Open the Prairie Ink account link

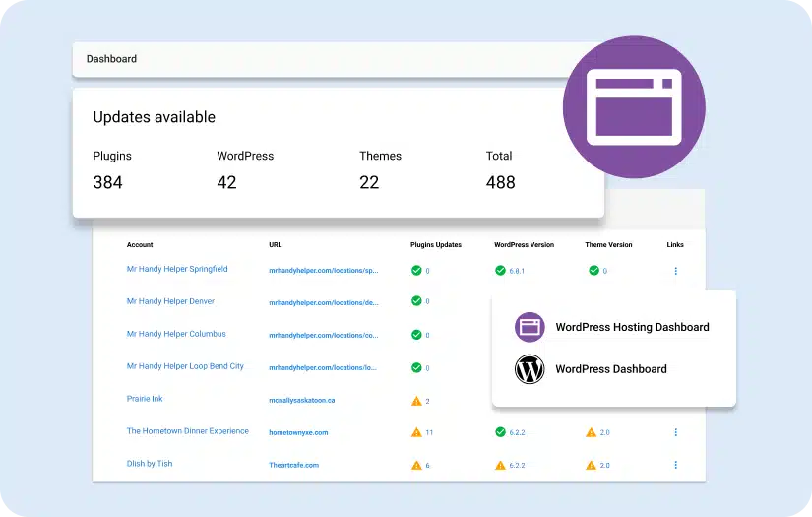point(145,399)
